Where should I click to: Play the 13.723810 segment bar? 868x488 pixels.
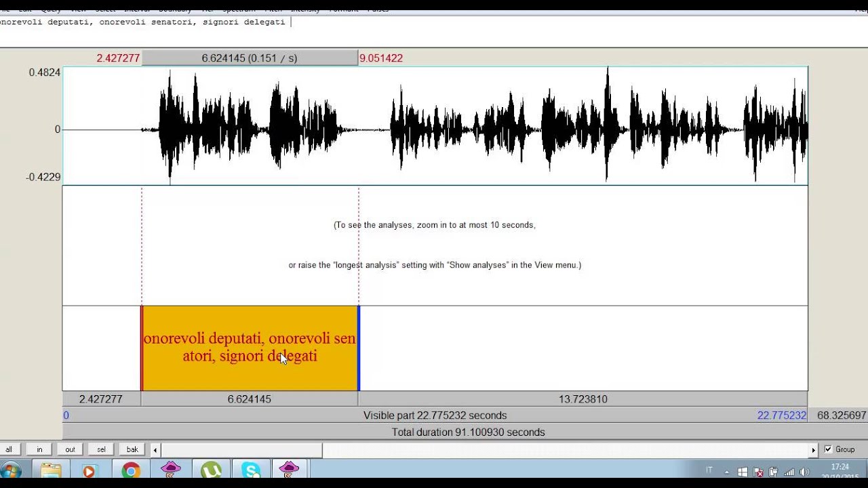pos(583,399)
